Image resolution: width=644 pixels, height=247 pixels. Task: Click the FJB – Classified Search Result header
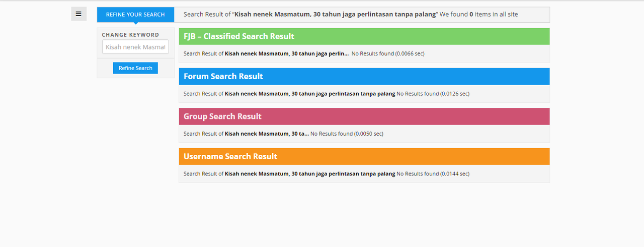coord(239,36)
